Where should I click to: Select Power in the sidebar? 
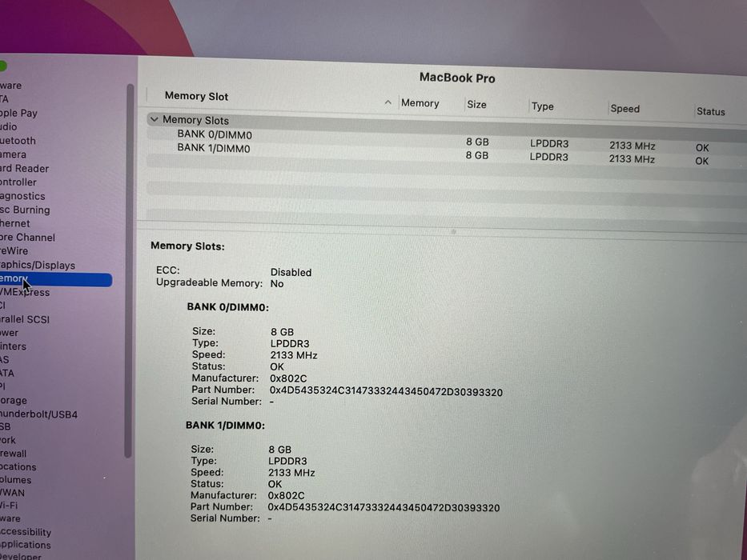click(9, 333)
